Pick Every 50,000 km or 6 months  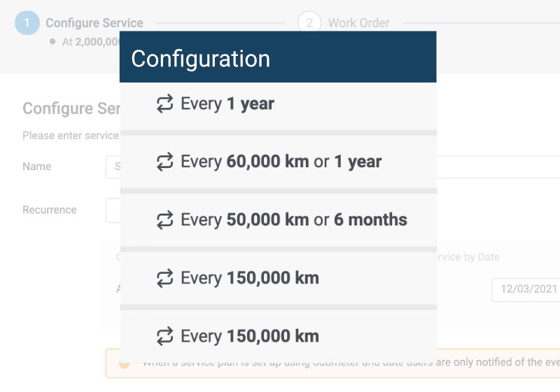coord(278,220)
